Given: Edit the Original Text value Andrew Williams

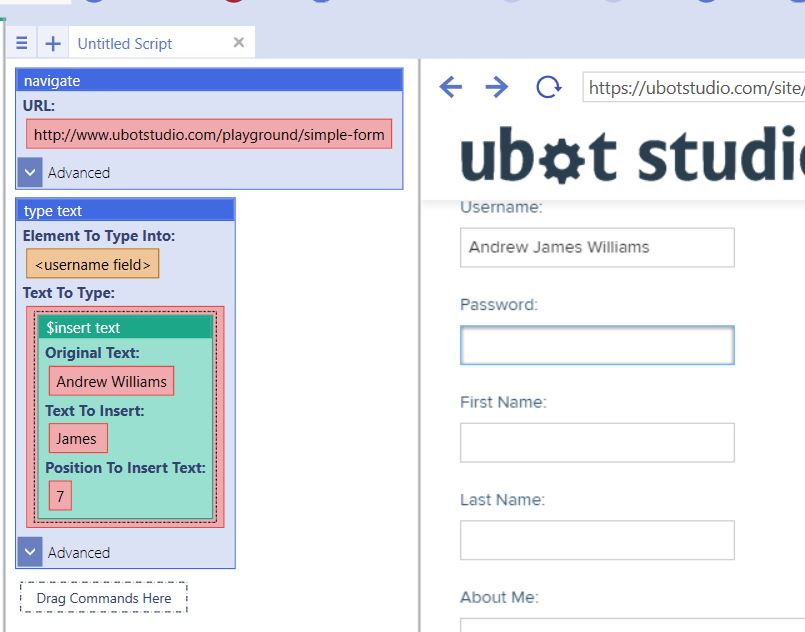Looking at the screenshot, I should click(x=111, y=381).
